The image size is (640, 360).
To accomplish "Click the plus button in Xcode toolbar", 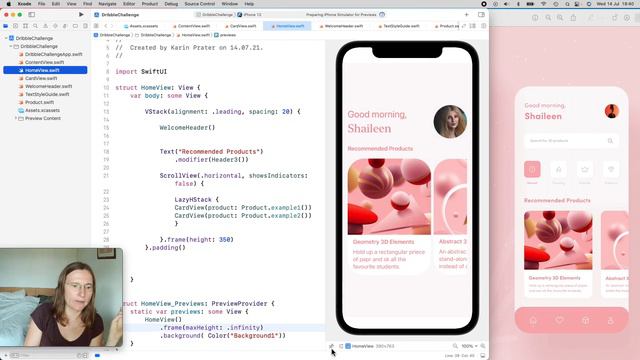I will pyautogui.click(x=467, y=15).
